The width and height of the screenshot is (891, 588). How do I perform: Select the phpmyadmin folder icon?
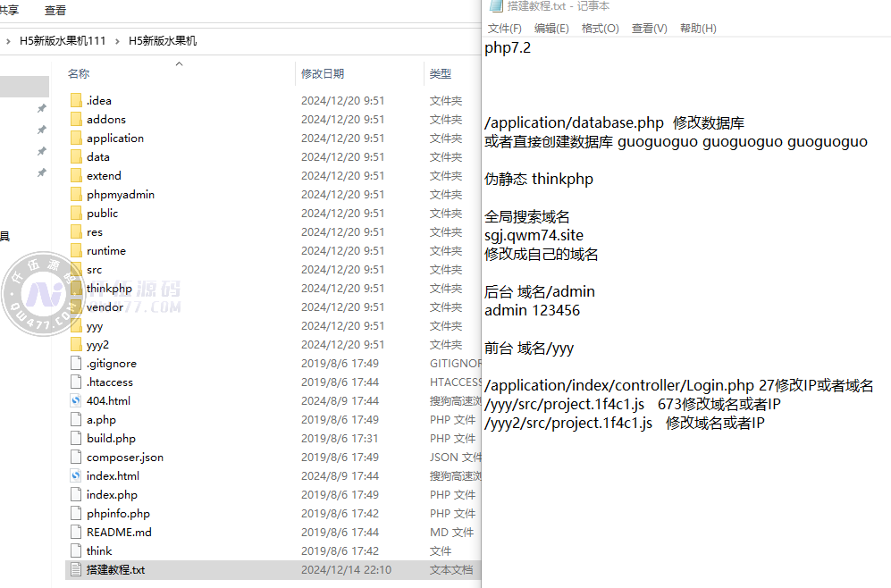click(76, 195)
